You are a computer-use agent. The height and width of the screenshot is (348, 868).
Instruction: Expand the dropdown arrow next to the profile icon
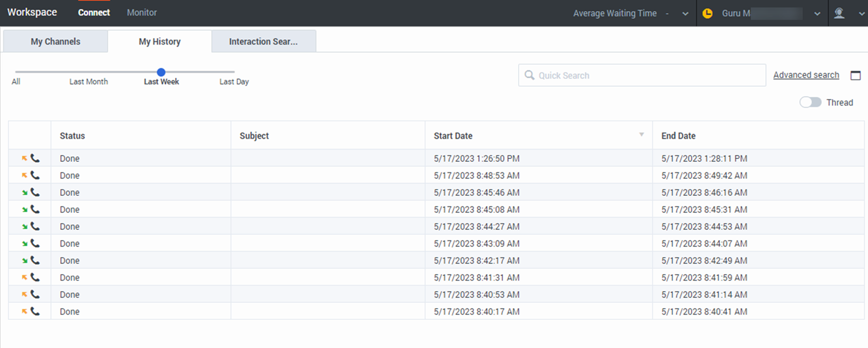861,14
